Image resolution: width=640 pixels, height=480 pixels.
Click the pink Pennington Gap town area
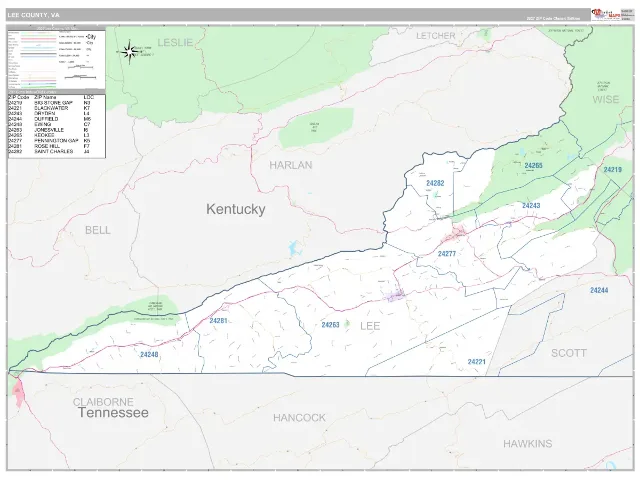click(x=456, y=233)
